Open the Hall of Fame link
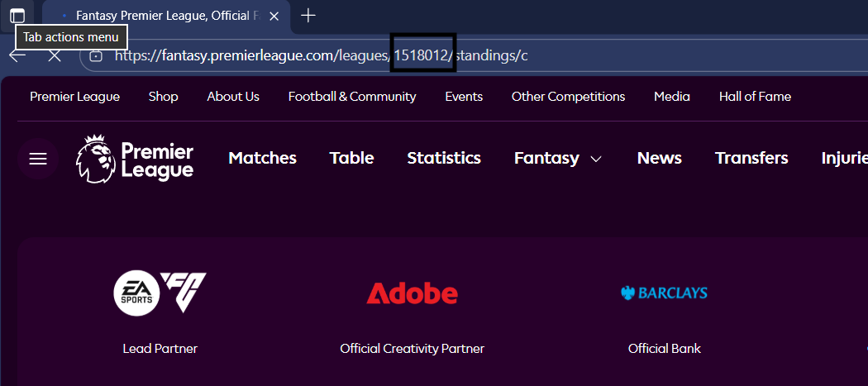 tap(755, 97)
